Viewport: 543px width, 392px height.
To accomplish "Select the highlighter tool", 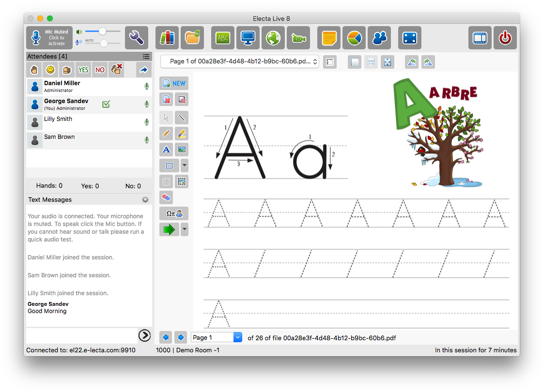I will (x=181, y=134).
